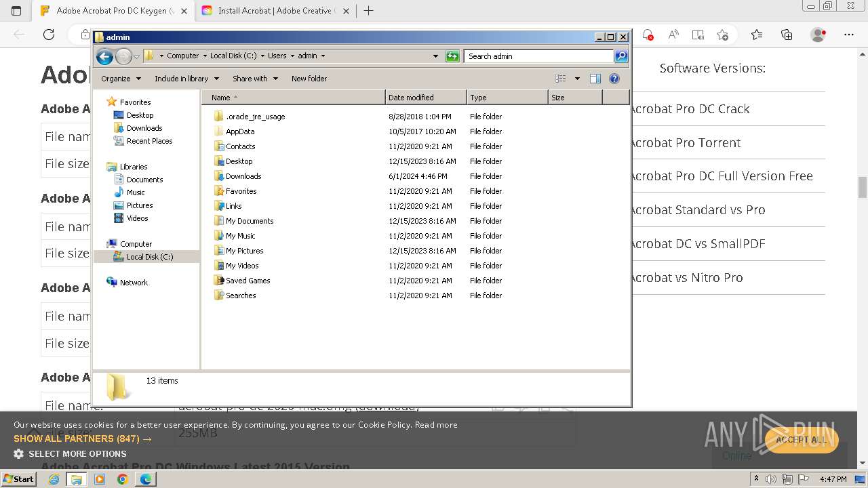Viewport: 868px width, 488px height.
Task: Open Explorer help via question mark icon
Action: coord(614,79)
